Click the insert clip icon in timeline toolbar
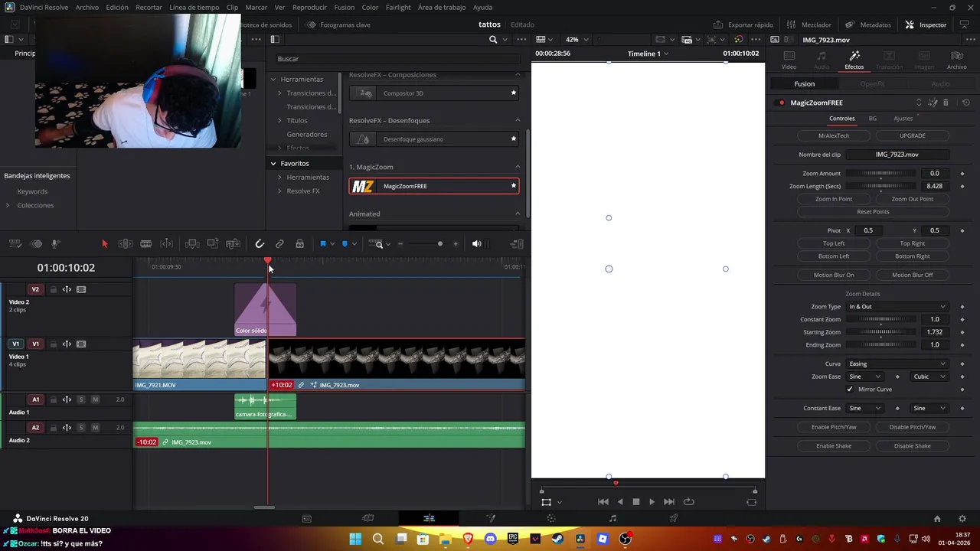Screen dimensions: 980x551 (192, 244)
